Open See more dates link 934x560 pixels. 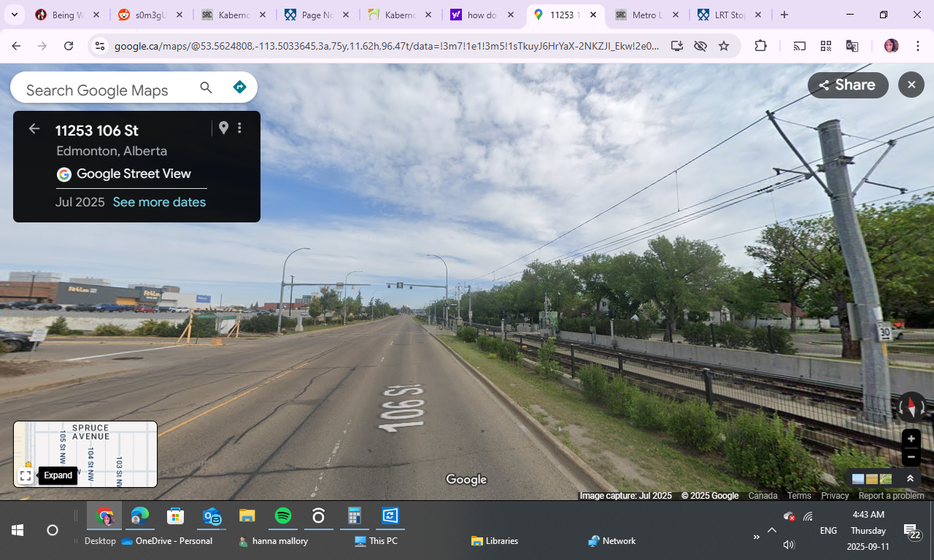159,202
